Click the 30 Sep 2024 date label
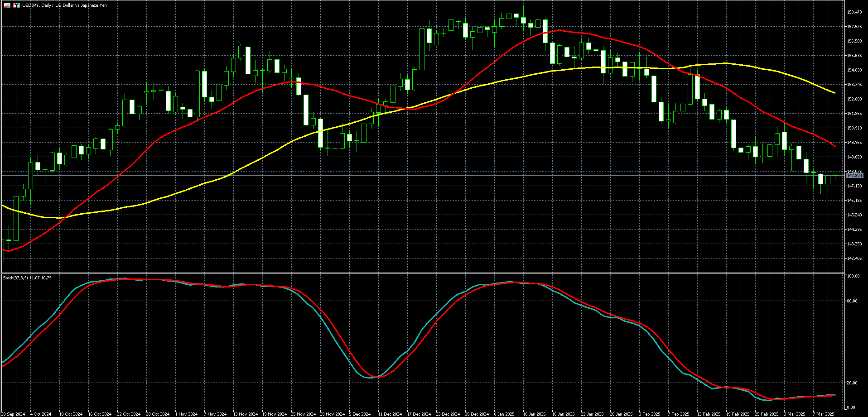 pyautogui.click(x=13, y=414)
